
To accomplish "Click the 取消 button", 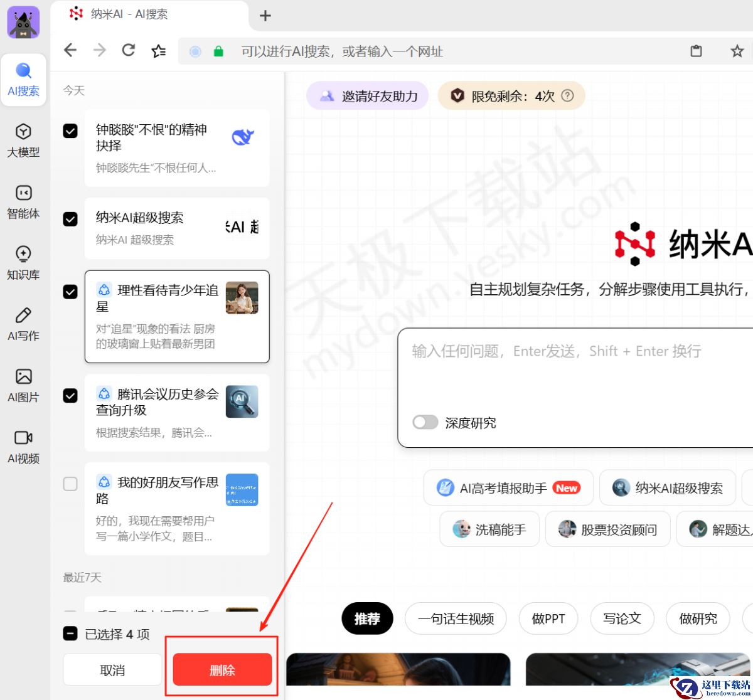I will pyautogui.click(x=112, y=669).
